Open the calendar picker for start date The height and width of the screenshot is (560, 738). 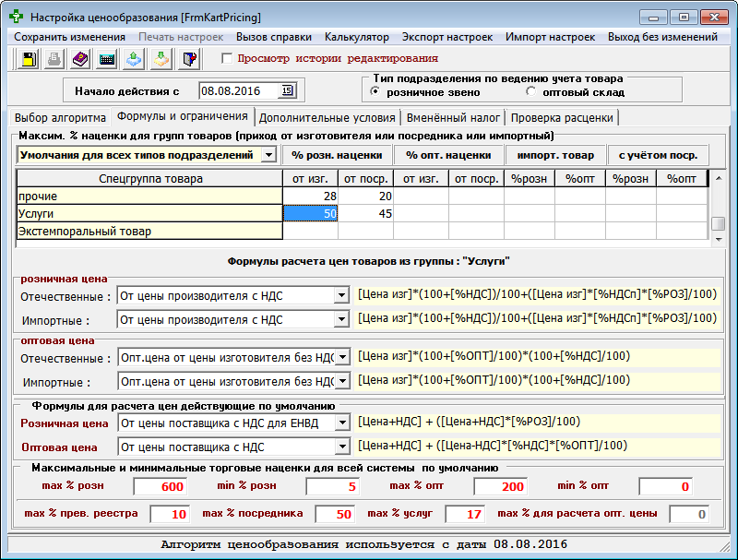pyautogui.click(x=286, y=90)
